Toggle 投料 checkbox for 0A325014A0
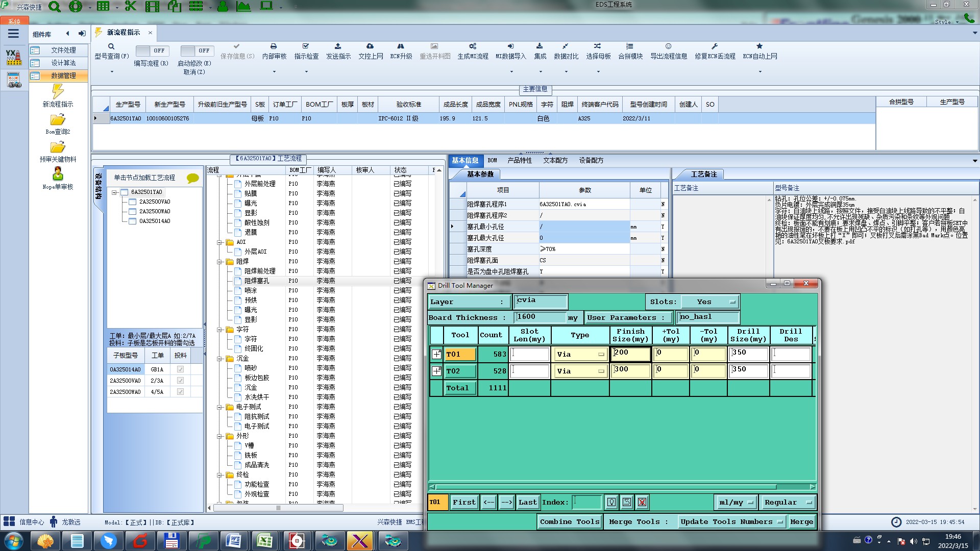The image size is (980, 551). point(180,369)
